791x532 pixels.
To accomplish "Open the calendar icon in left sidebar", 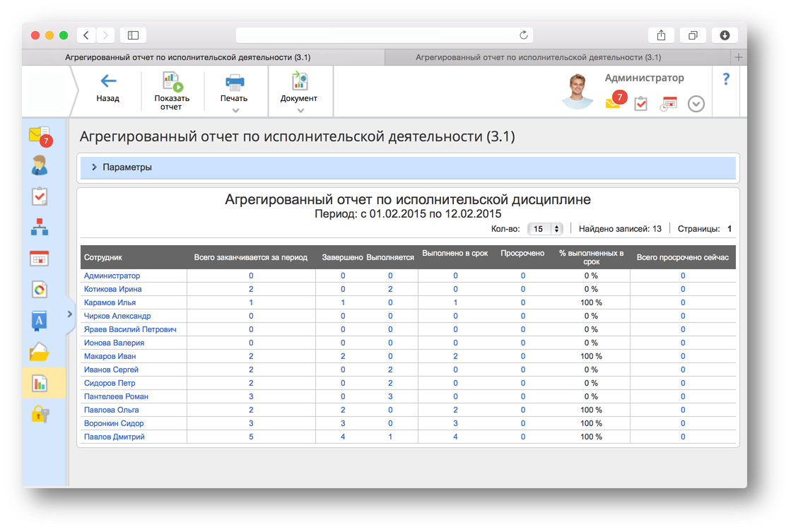I will 40,258.
